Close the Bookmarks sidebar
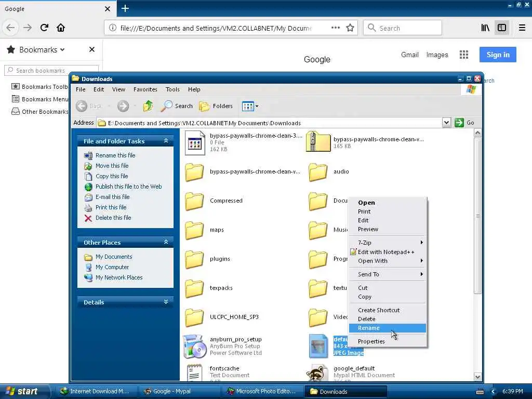Screen dimensions: 532x399 click(91, 49)
